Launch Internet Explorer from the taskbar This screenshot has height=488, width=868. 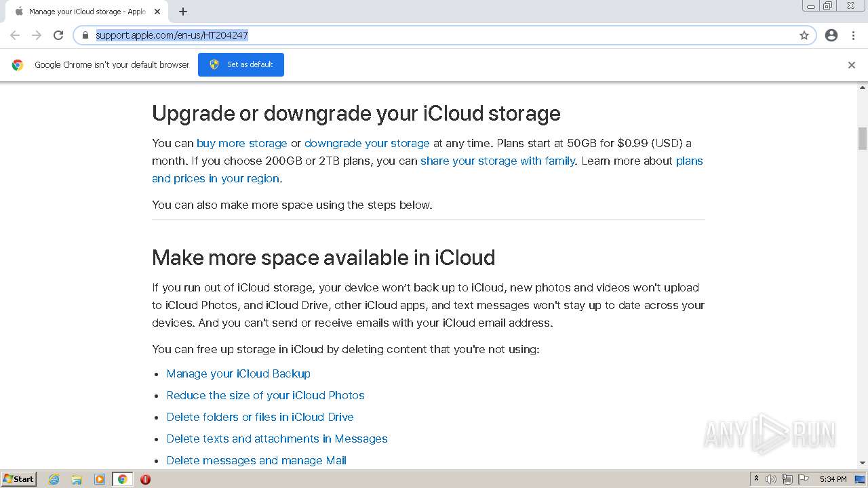(x=54, y=479)
